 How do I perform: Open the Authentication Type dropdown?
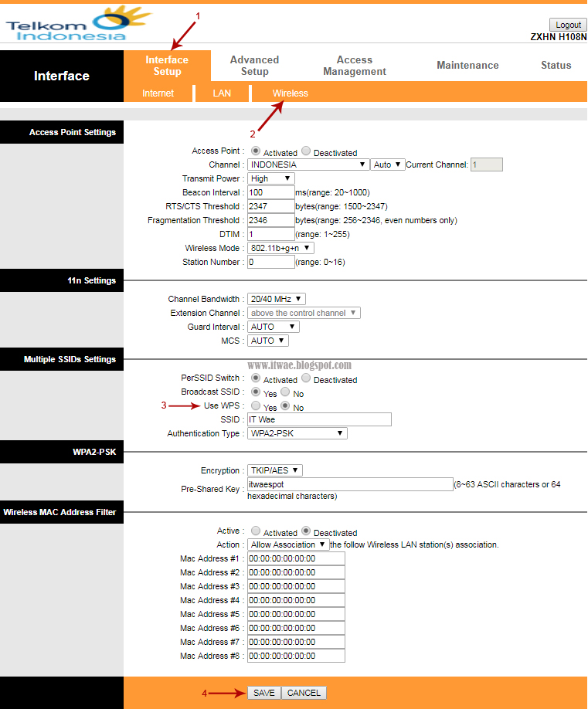(x=297, y=433)
